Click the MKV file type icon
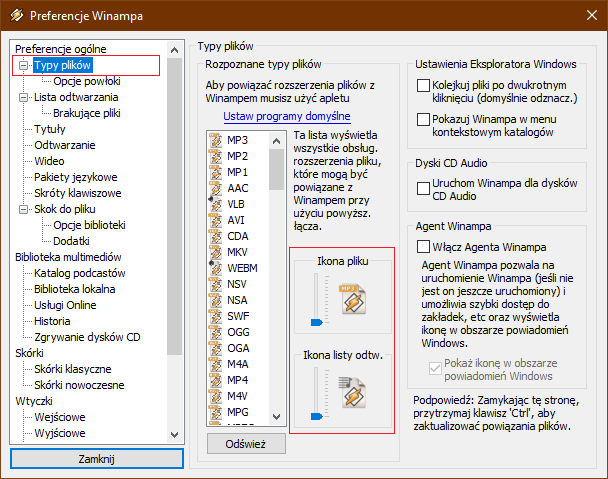Image resolution: width=608 pixels, height=479 pixels. point(215,252)
